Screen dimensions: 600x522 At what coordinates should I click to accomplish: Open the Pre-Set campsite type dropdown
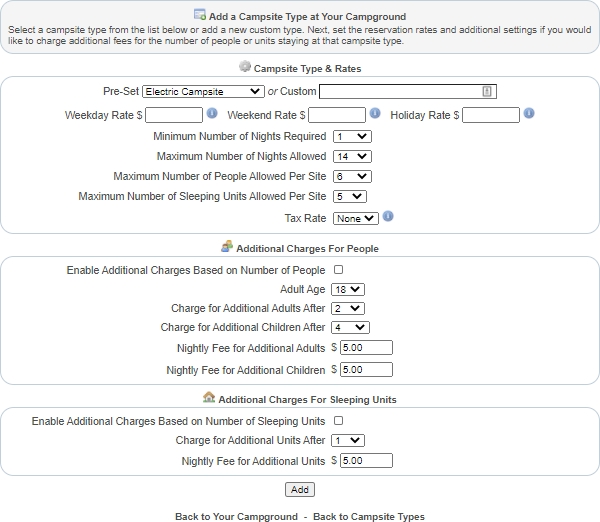203,92
